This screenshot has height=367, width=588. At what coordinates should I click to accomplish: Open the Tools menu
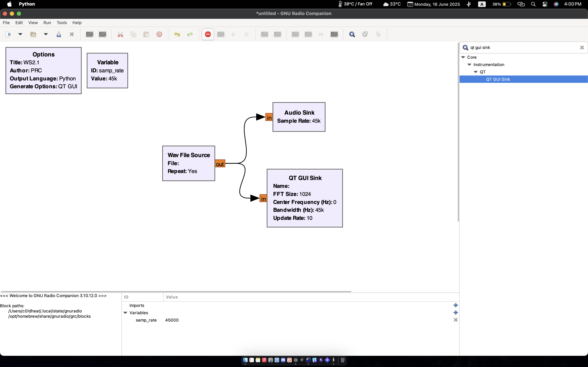pyautogui.click(x=62, y=23)
